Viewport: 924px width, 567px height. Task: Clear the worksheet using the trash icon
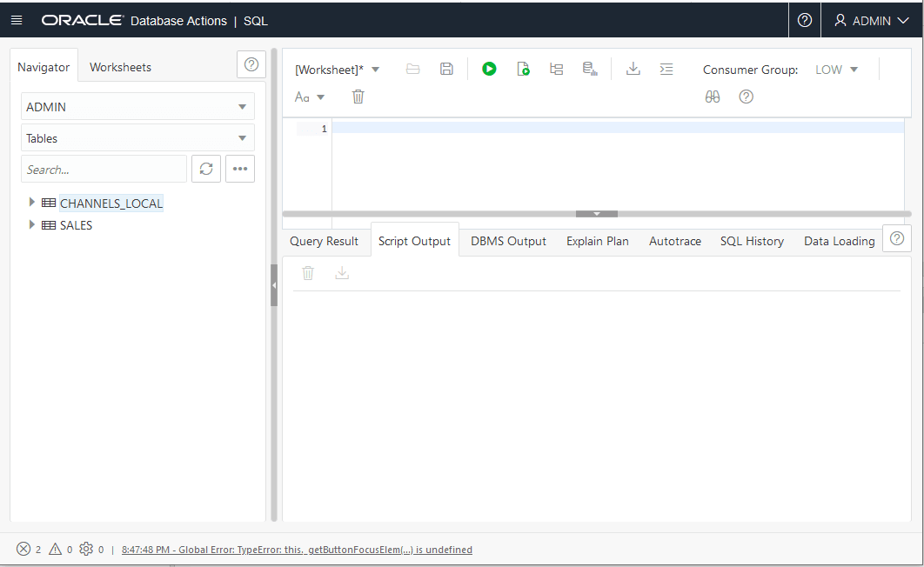tap(358, 97)
